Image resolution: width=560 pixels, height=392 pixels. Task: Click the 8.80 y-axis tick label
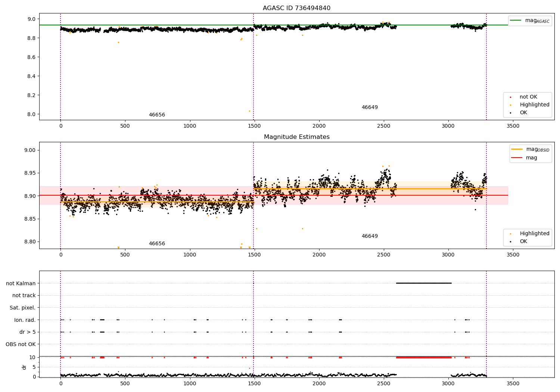pyautogui.click(x=30, y=242)
